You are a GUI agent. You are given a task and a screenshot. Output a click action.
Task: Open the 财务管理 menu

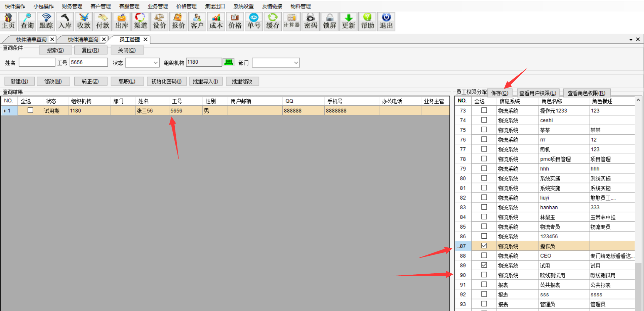(x=72, y=6)
